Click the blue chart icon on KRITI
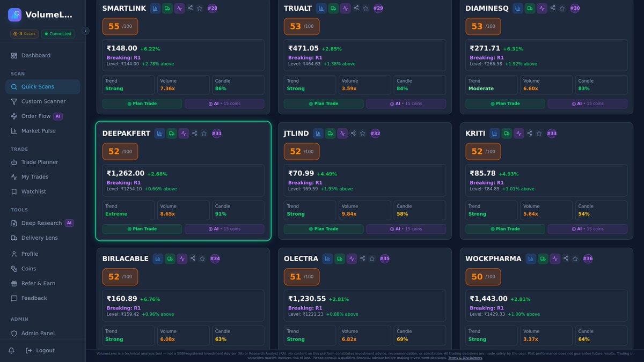Screen dimensions: 644x362 494,133
